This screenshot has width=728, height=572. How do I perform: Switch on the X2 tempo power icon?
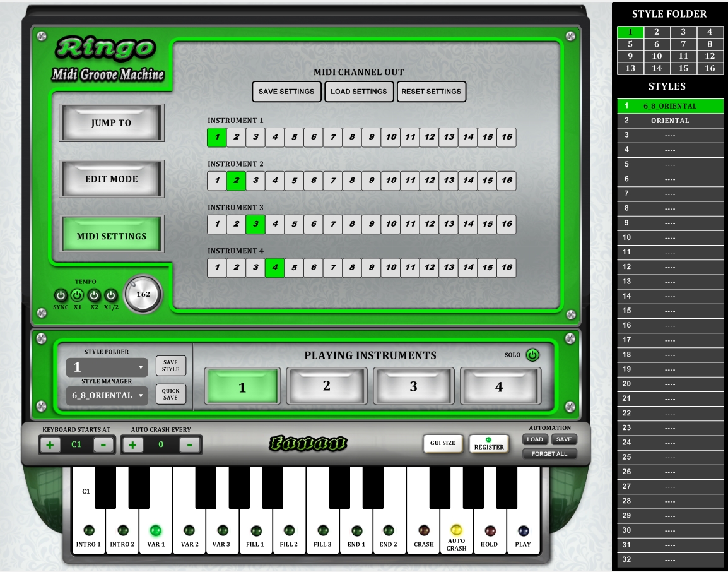(x=94, y=295)
